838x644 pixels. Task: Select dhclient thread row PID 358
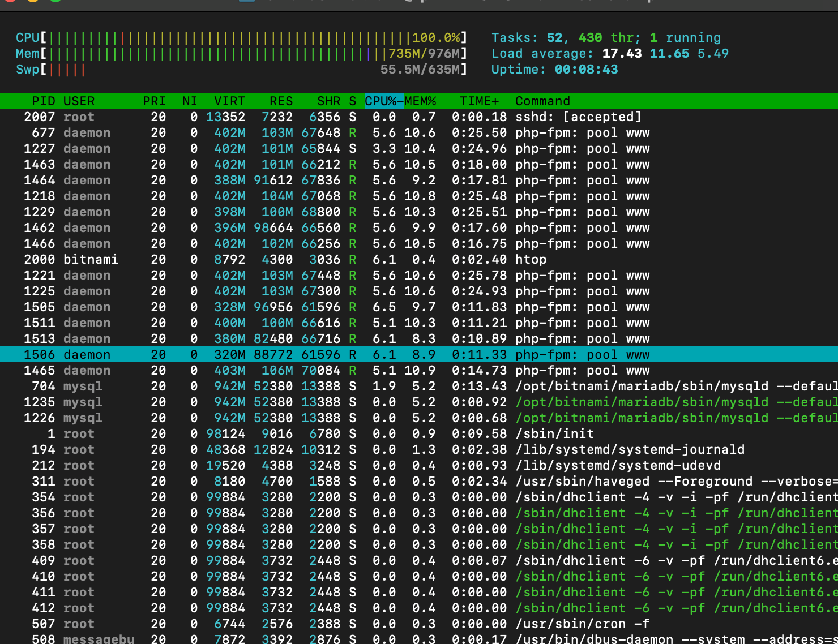click(x=419, y=544)
